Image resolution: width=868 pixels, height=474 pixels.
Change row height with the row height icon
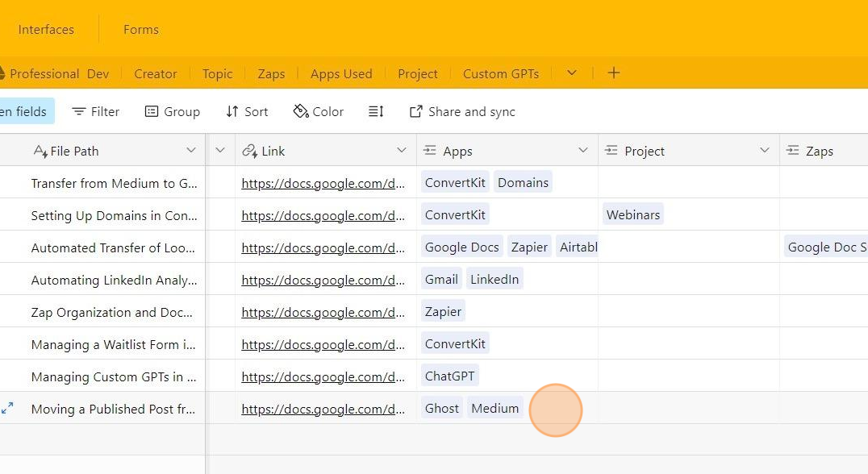pos(376,112)
